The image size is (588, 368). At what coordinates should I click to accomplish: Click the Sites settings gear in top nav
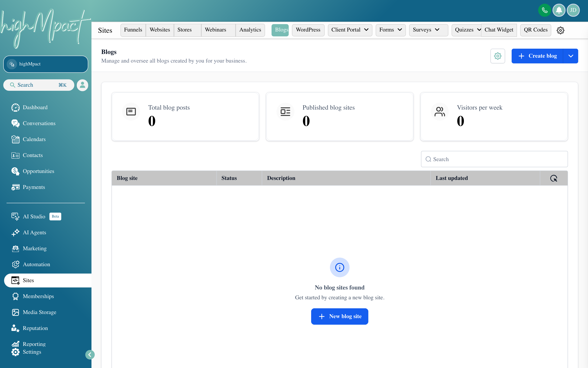coord(560,30)
